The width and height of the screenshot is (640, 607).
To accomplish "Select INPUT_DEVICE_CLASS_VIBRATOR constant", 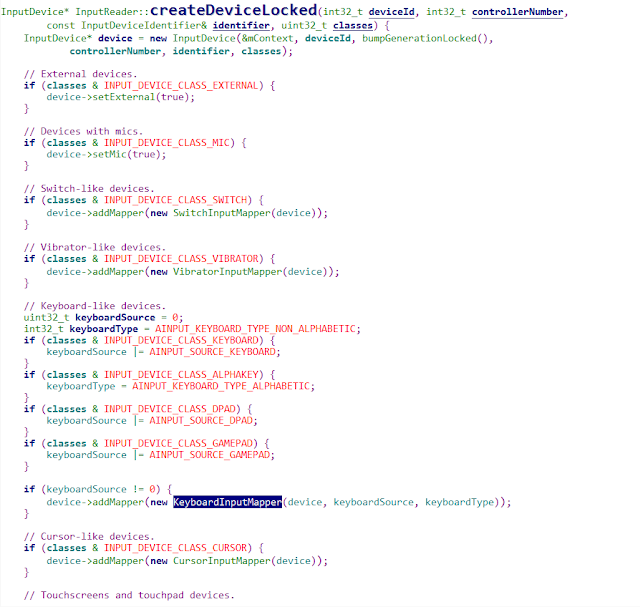I will [181, 259].
